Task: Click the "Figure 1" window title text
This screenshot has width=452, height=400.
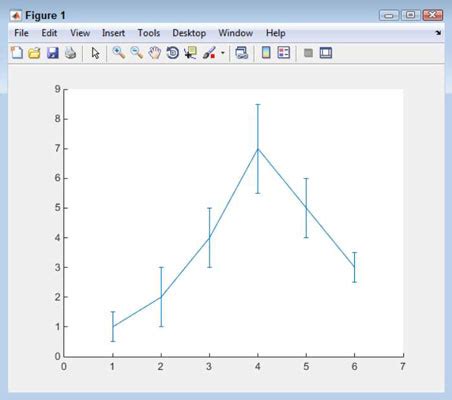Action: (45, 15)
